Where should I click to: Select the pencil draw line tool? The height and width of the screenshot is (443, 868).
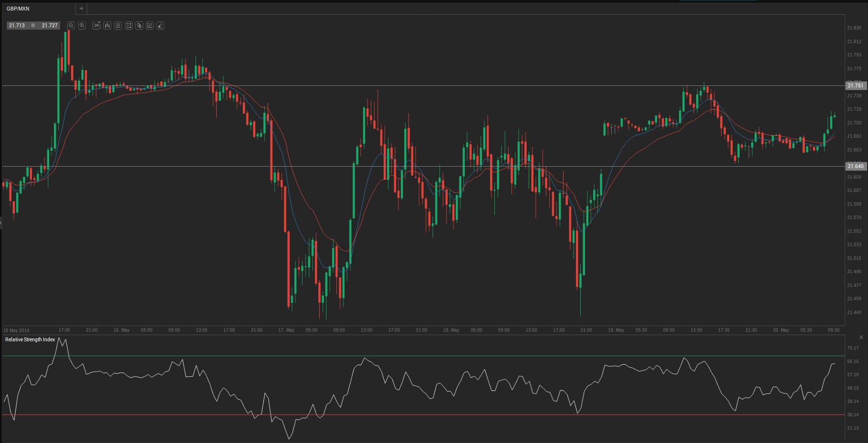click(160, 26)
